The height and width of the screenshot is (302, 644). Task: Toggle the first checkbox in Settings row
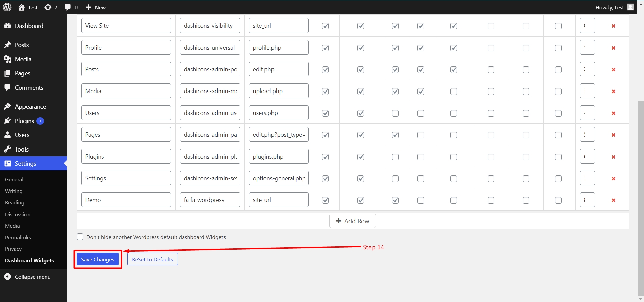tap(325, 178)
